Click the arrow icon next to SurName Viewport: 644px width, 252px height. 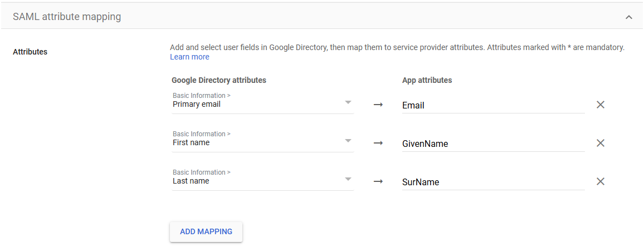378,181
